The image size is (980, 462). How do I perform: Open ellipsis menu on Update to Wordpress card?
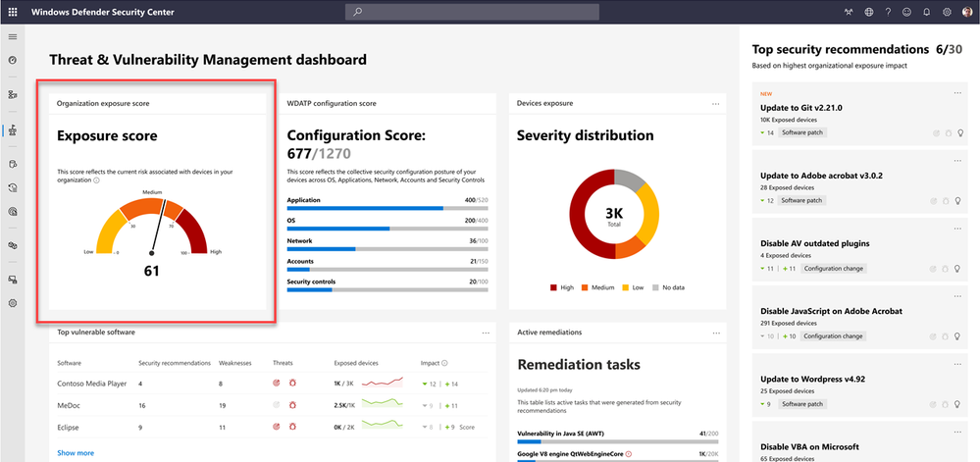pos(957,364)
